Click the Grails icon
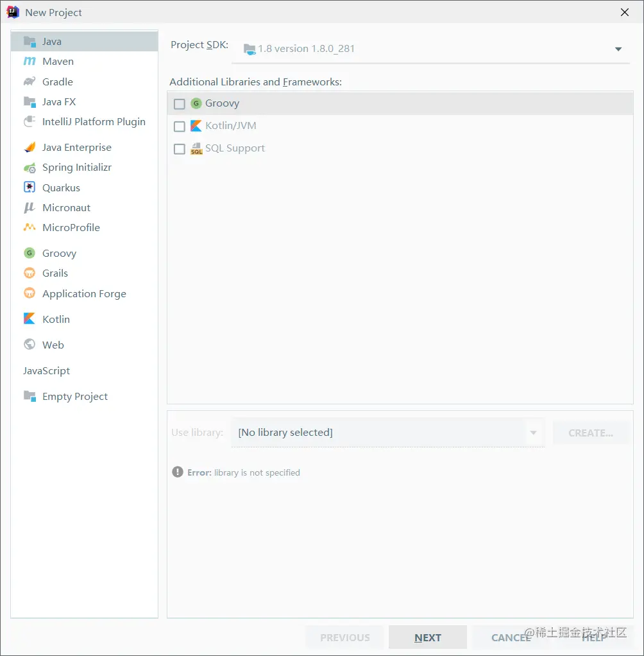Screen dimensions: 644x656 pyautogui.click(x=30, y=273)
